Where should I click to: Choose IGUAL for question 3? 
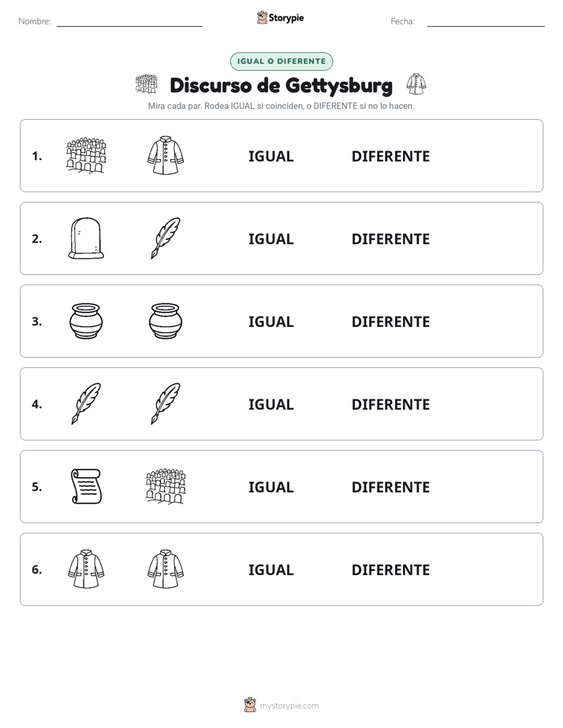coord(270,321)
